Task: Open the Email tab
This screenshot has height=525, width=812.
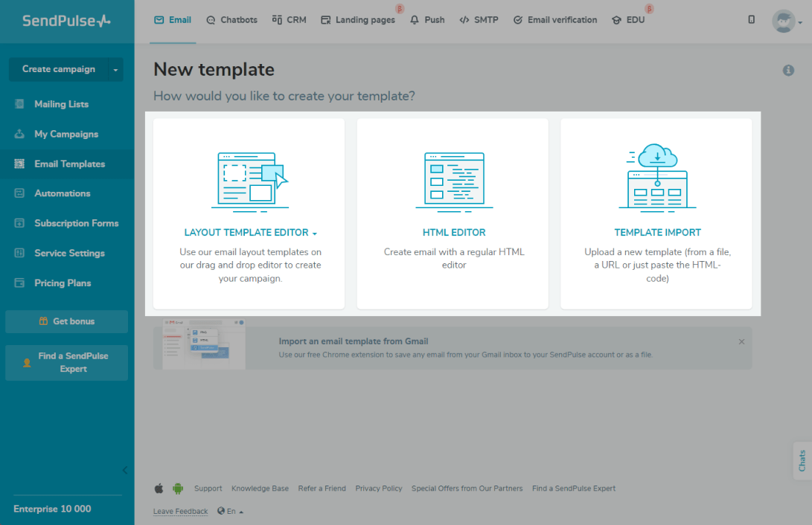Action: [173, 20]
